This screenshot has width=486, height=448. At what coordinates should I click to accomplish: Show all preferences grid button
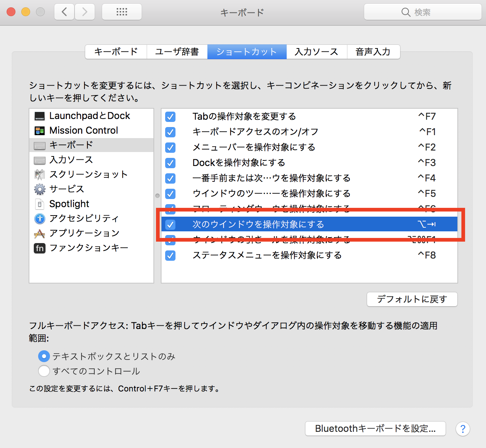[122, 12]
